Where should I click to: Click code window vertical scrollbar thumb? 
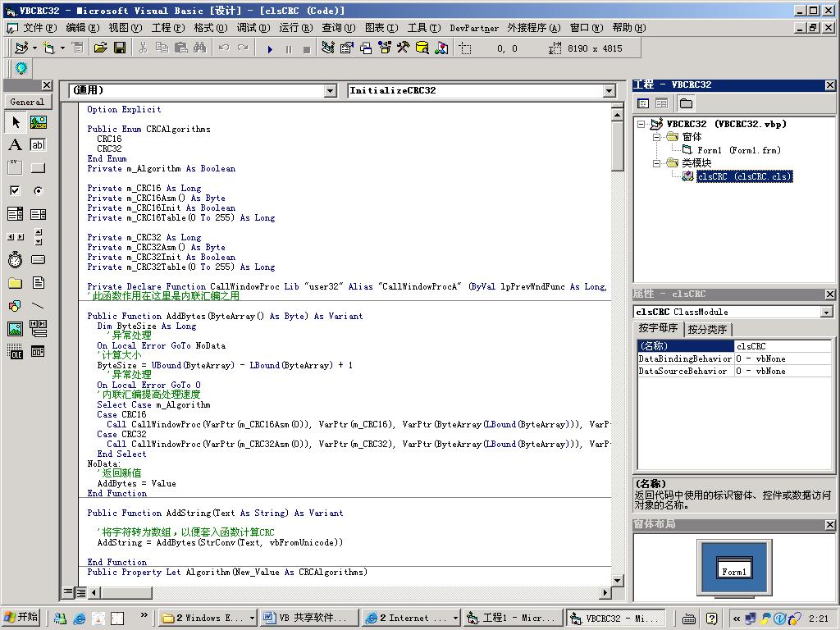[x=617, y=146]
